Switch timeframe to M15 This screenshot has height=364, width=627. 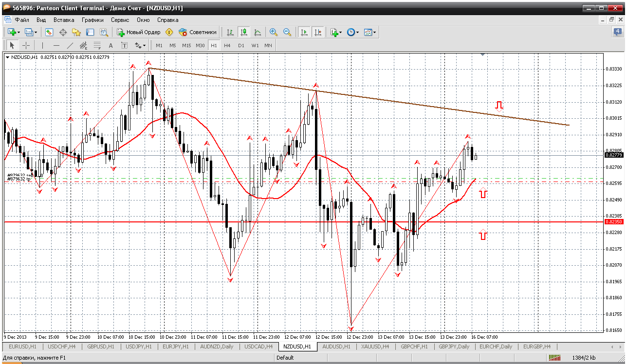pos(186,45)
